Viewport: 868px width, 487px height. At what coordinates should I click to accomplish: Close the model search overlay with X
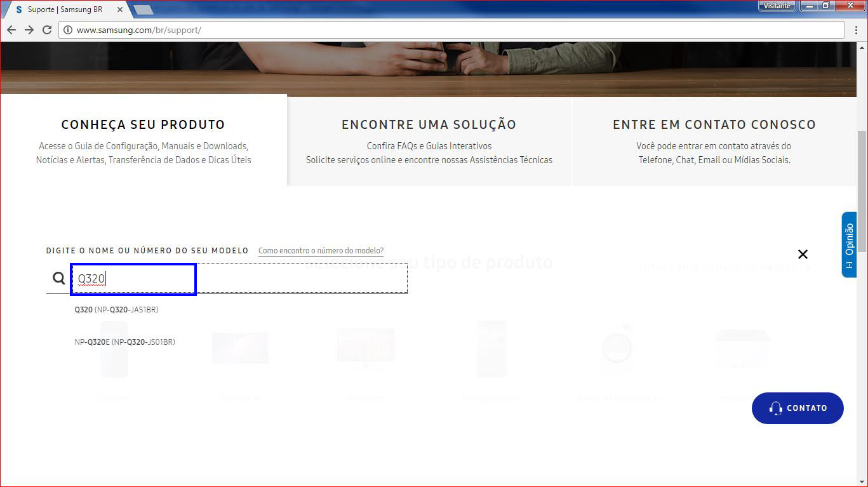tap(803, 254)
